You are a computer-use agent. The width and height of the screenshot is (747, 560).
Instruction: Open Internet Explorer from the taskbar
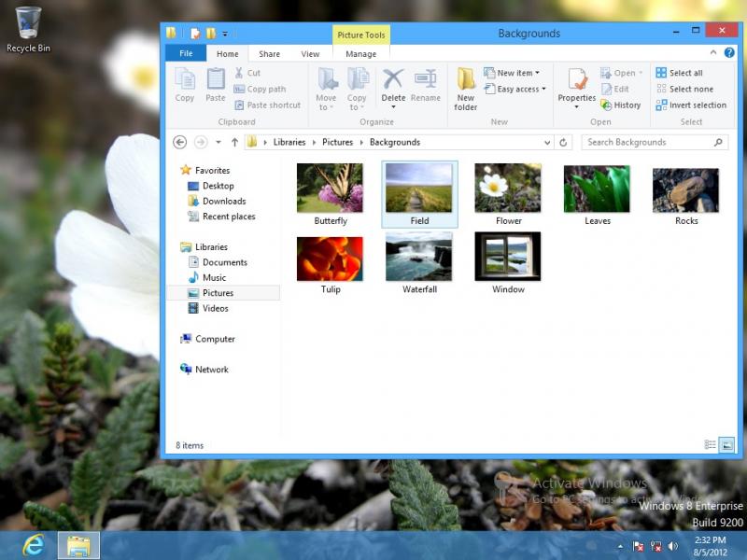[x=34, y=545]
